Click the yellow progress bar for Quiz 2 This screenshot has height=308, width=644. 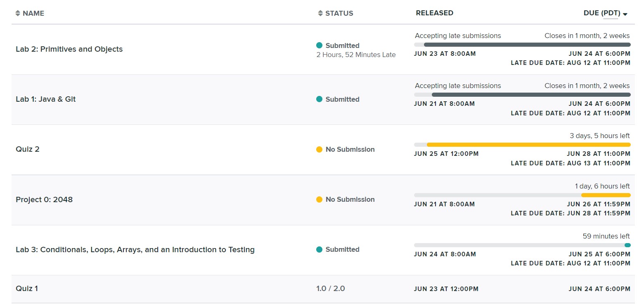[x=528, y=145]
